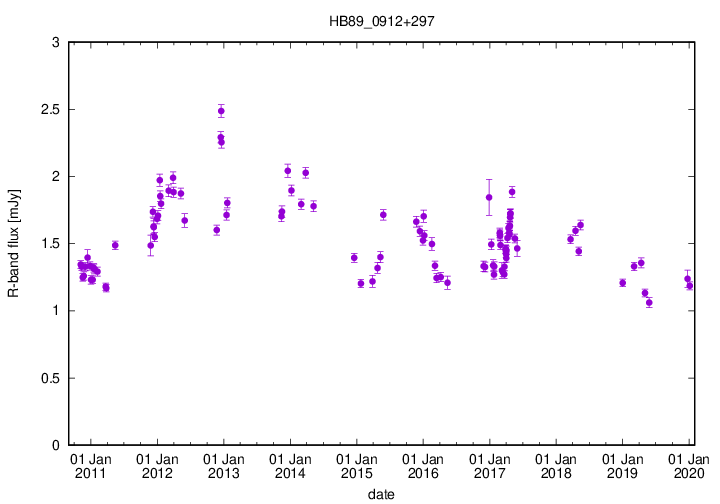
Task: Click the 01 Jan 2014 tick label
Action: tap(290, 465)
